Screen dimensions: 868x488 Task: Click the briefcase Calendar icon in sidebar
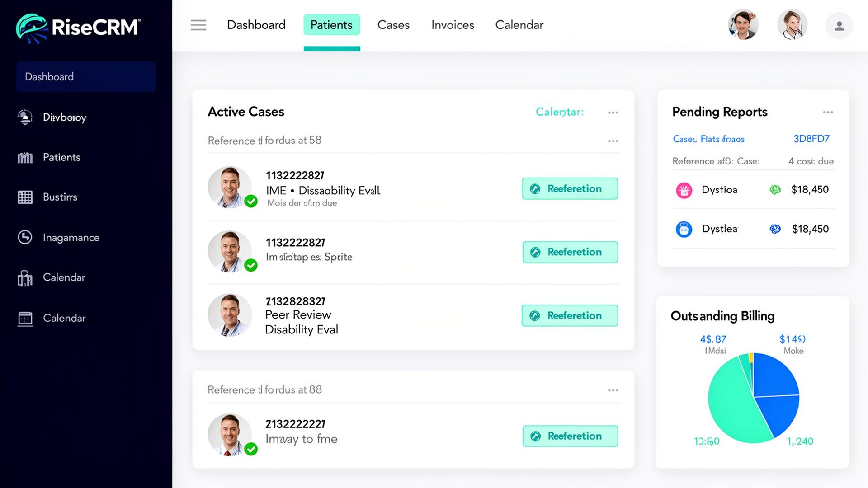[x=25, y=277]
